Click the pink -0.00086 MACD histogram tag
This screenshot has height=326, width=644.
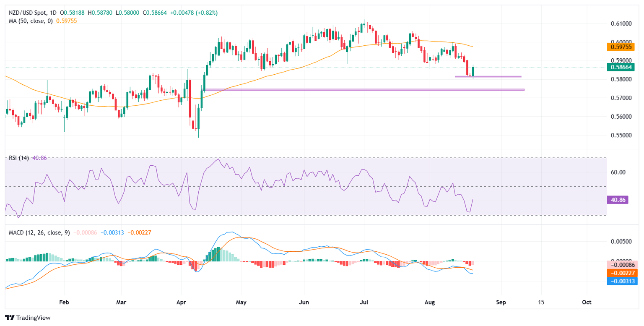[622, 265]
